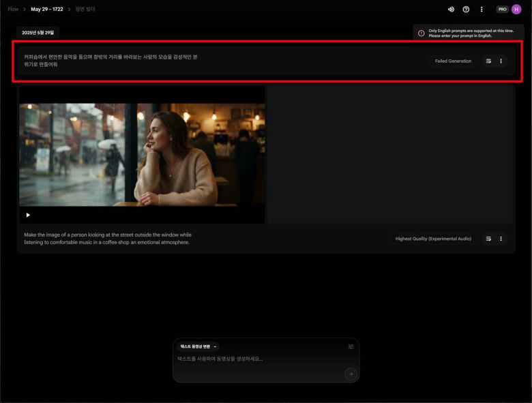Click the PRO badge
The width and height of the screenshot is (532, 403).
coord(502,10)
